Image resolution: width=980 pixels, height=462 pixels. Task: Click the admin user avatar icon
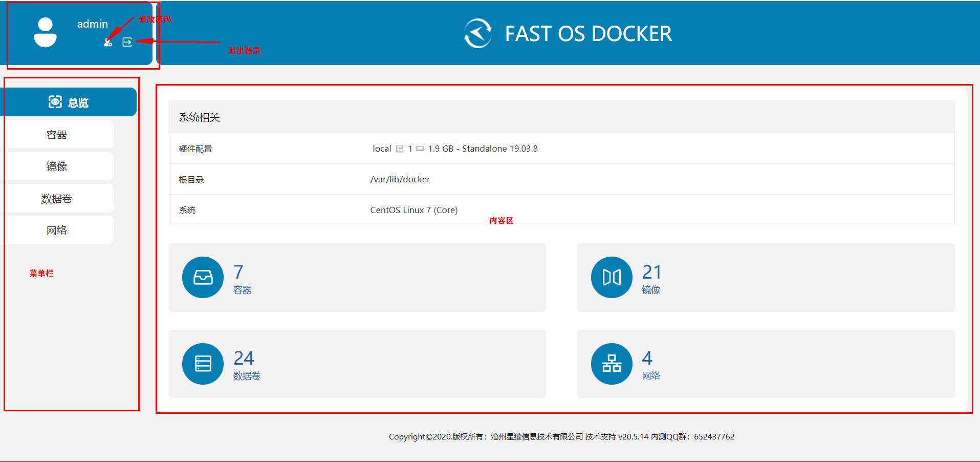pyautogui.click(x=45, y=32)
